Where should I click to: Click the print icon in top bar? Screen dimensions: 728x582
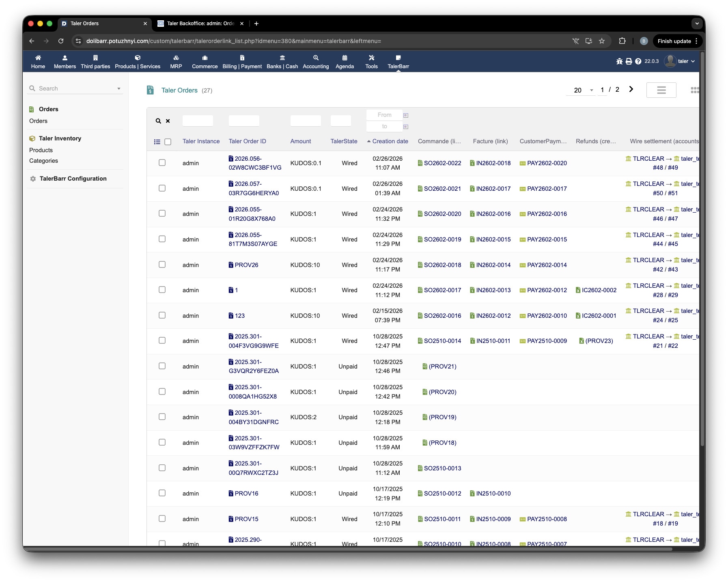tap(629, 61)
